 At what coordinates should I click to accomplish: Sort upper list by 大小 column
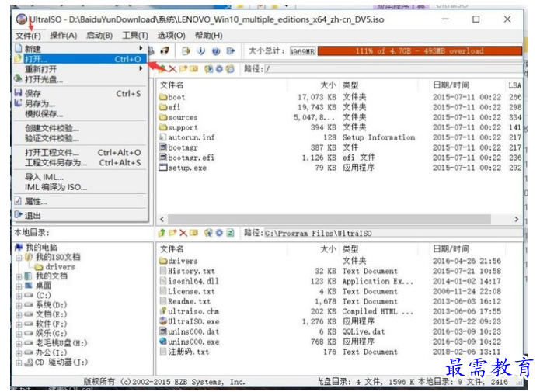click(328, 85)
